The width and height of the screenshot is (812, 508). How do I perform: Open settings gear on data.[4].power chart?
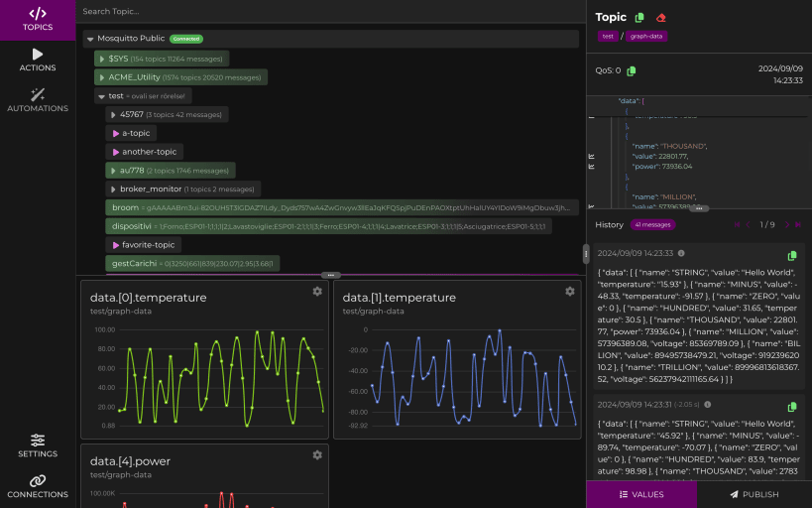tap(317, 455)
